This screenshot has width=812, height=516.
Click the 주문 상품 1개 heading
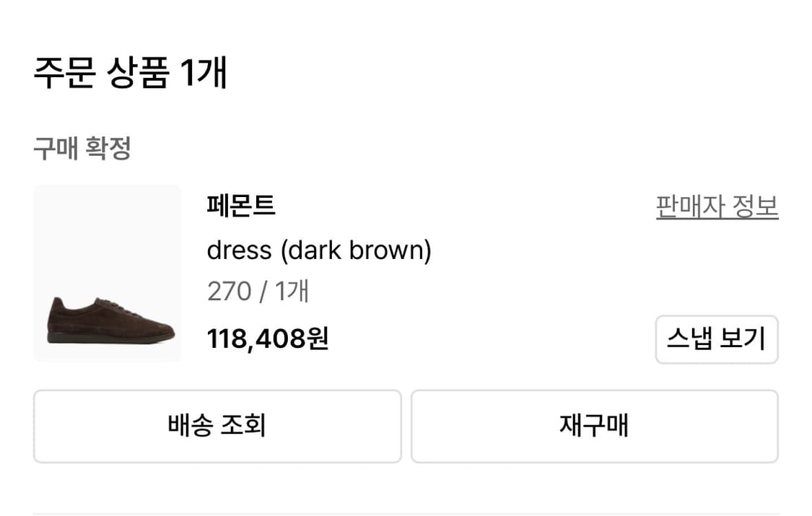coord(131,74)
